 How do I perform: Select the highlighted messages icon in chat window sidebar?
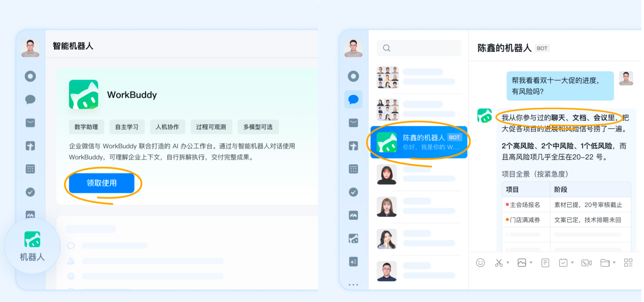(354, 99)
